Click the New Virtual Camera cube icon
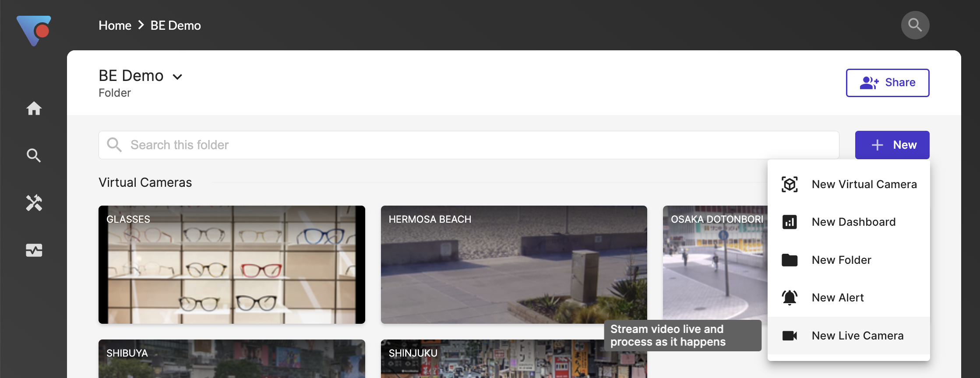This screenshot has width=980, height=378. (x=790, y=184)
